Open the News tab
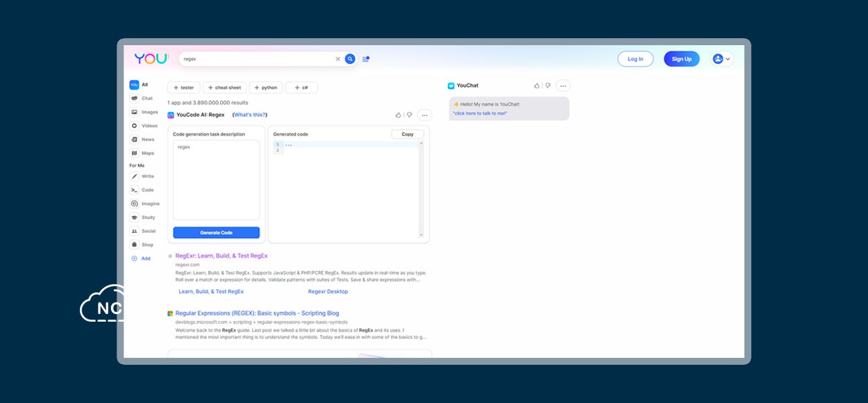868x403 pixels. pyautogui.click(x=142, y=140)
